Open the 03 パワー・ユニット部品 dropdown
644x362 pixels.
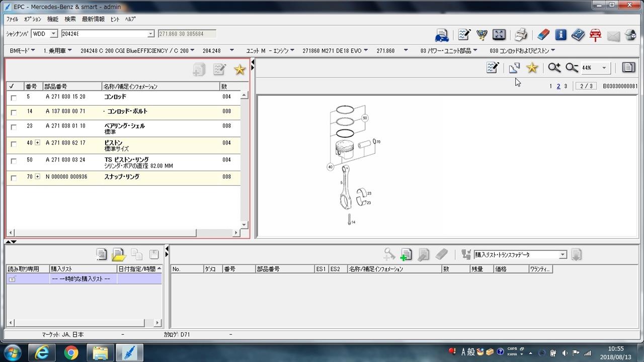click(475, 50)
